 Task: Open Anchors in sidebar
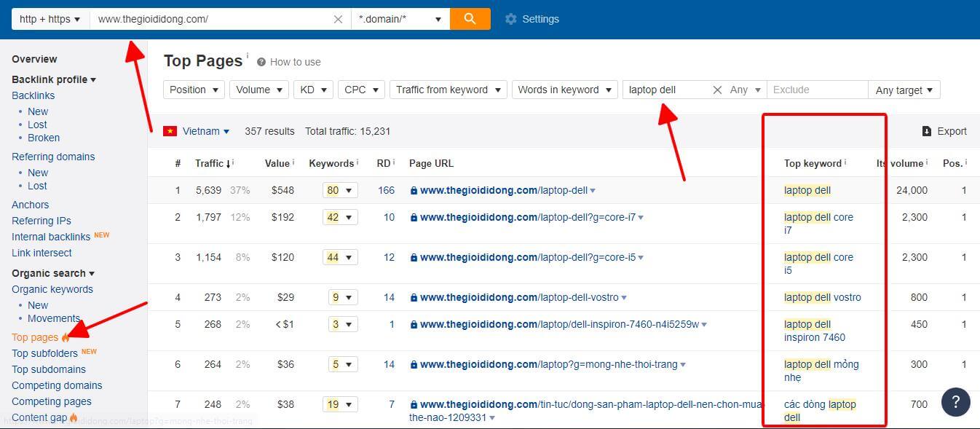[30, 205]
